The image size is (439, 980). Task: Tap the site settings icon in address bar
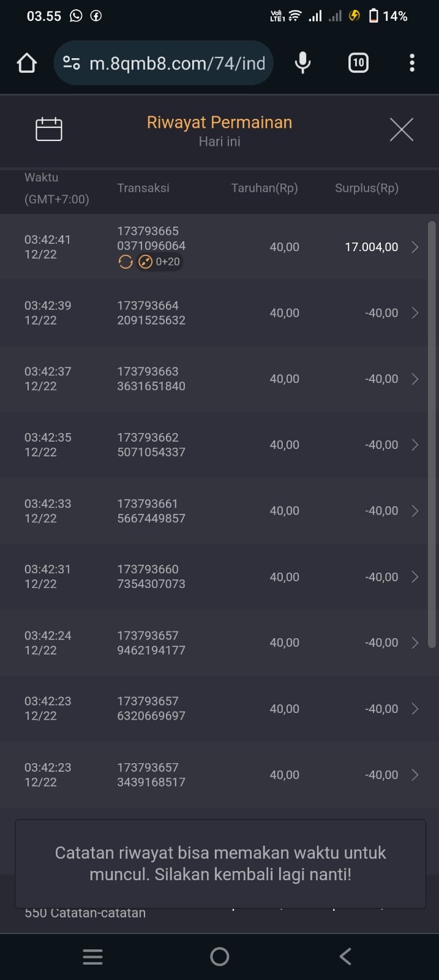[72, 62]
